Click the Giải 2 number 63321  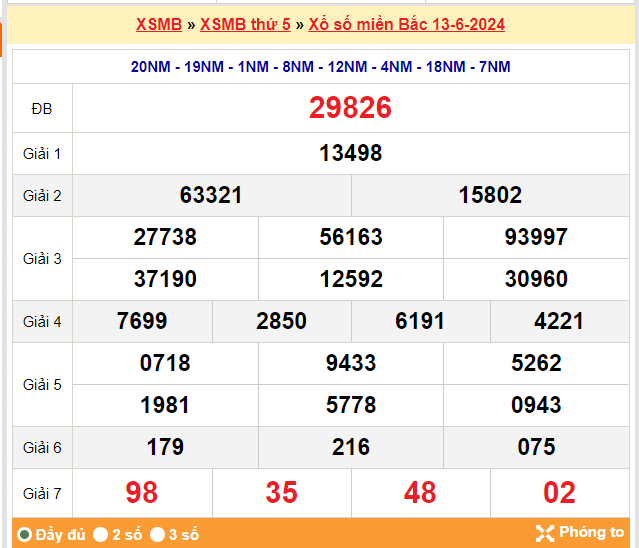[211, 195]
